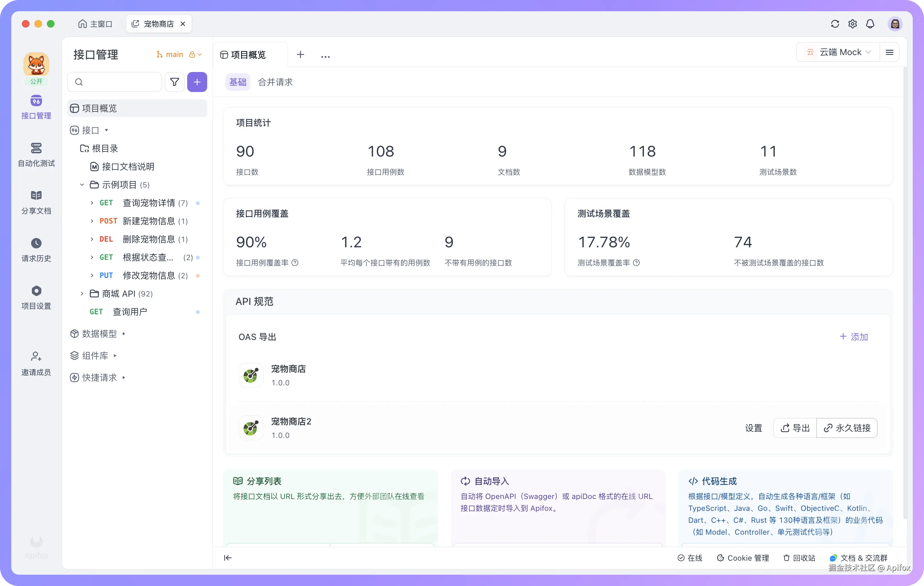Click the 永久链接 button

pos(847,428)
